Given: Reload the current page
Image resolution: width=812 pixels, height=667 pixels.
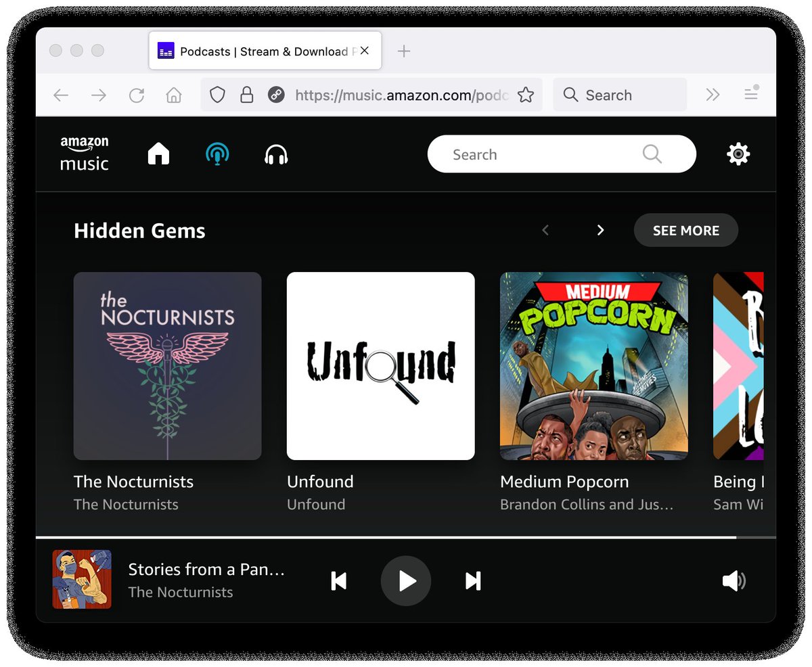Looking at the screenshot, I should pos(137,95).
